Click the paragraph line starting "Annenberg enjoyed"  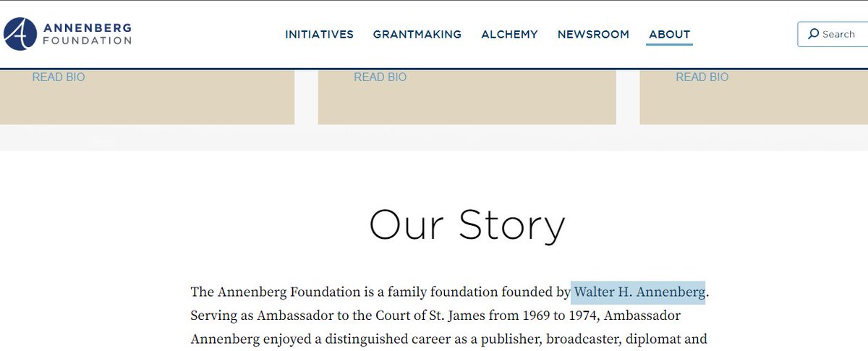pos(448,339)
